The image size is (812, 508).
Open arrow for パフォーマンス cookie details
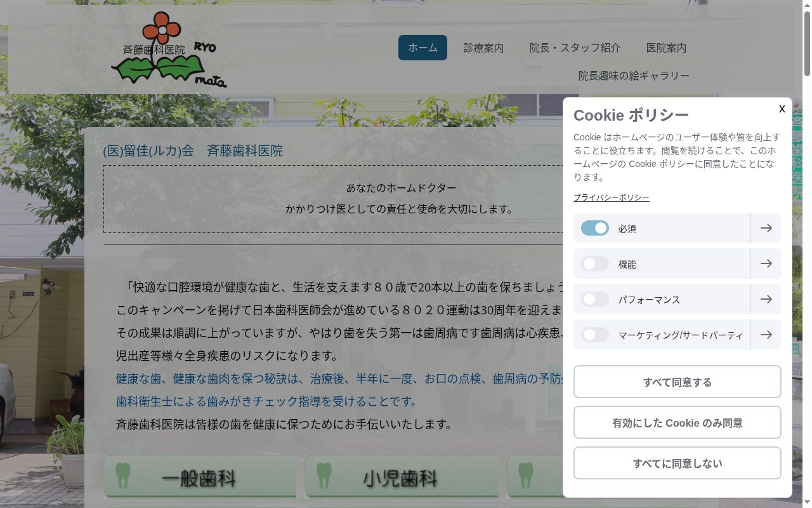[x=766, y=299]
